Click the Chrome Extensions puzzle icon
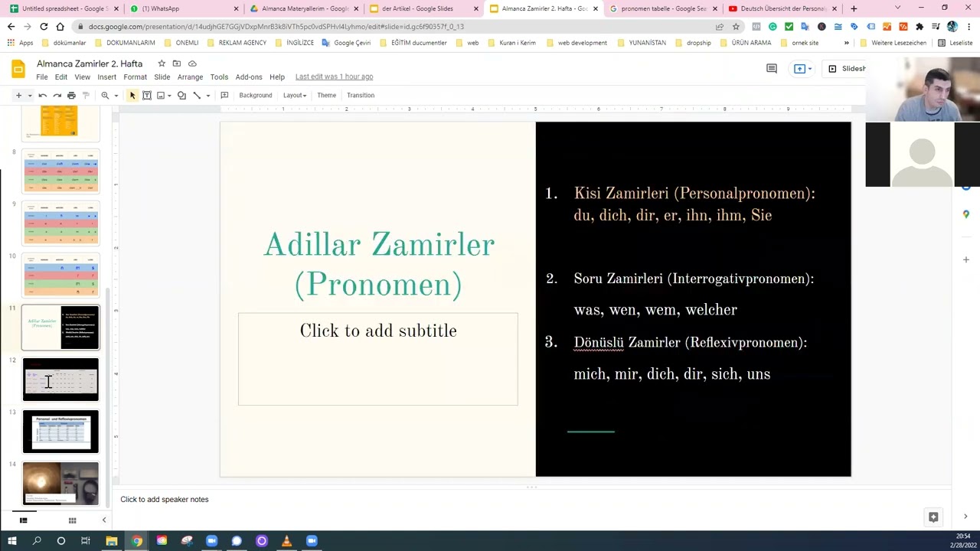This screenshot has height=551, width=980. [x=920, y=27]
